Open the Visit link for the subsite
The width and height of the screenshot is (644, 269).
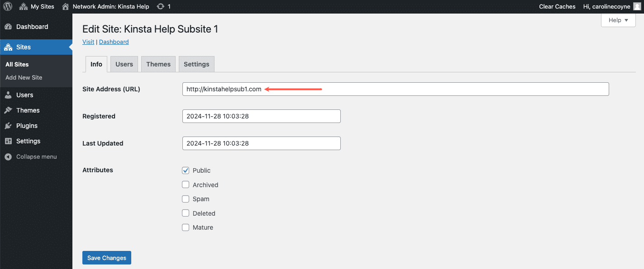[x=88, y=42]
